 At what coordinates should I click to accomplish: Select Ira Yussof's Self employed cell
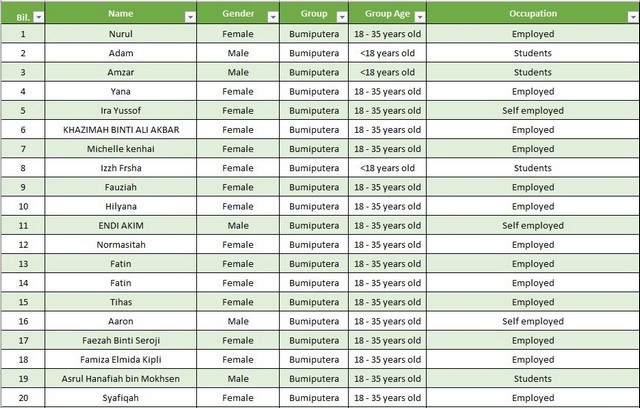click(532, 111)
